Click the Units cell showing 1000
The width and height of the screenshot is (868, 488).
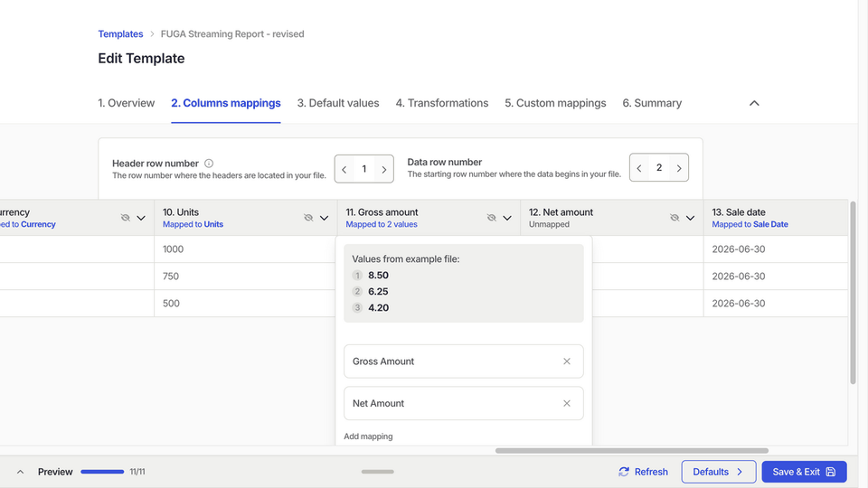coord(245,249)
